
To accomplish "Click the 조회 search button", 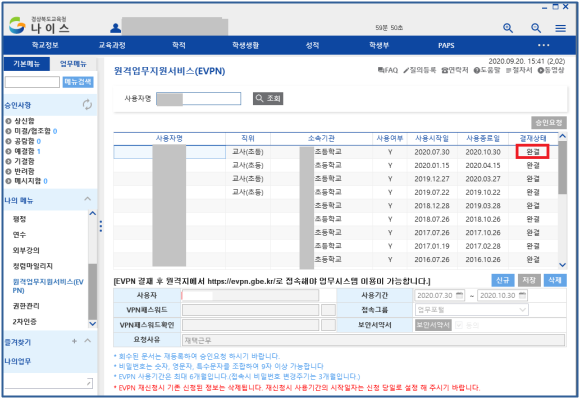I will pyautogui.click(x=268, y=98).
